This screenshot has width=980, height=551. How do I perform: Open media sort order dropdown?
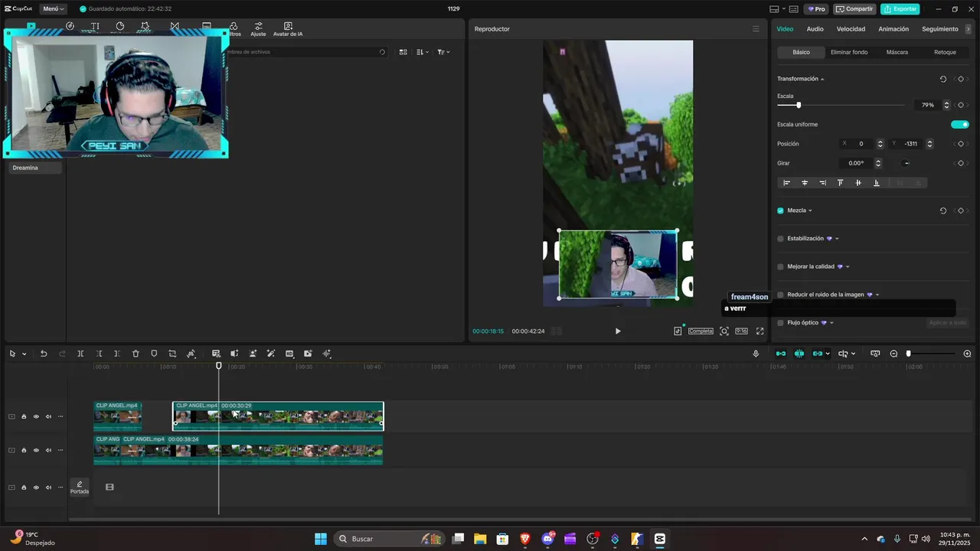coord(423,52)
